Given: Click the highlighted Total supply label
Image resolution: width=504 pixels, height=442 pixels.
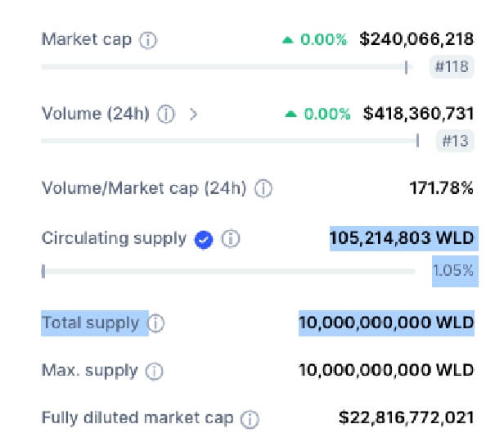Looking at the screenshot, I should pyautogui.click(x=90, y=322).
